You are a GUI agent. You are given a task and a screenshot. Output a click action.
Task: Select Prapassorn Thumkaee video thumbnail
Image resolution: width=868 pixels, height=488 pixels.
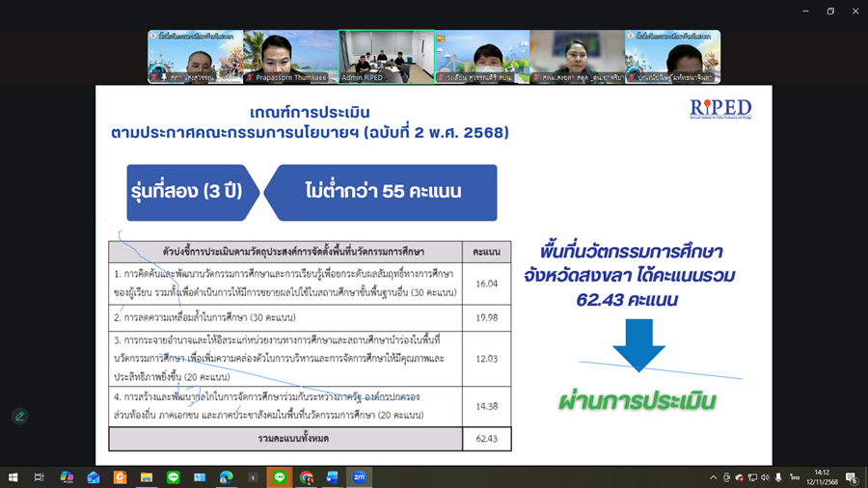pyautogui.click(x=290, y=57)
